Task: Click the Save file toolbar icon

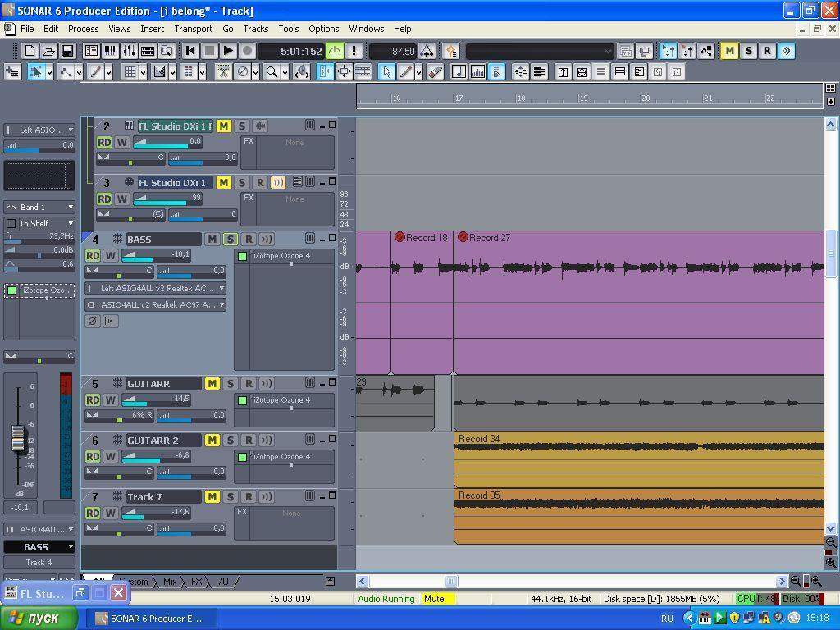Action: point(67,51)
